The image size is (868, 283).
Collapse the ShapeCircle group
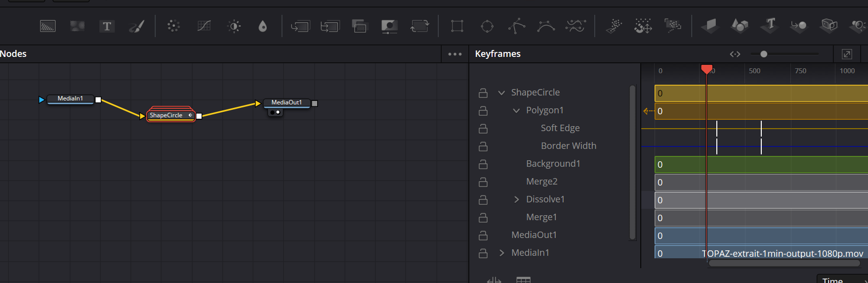501,93
